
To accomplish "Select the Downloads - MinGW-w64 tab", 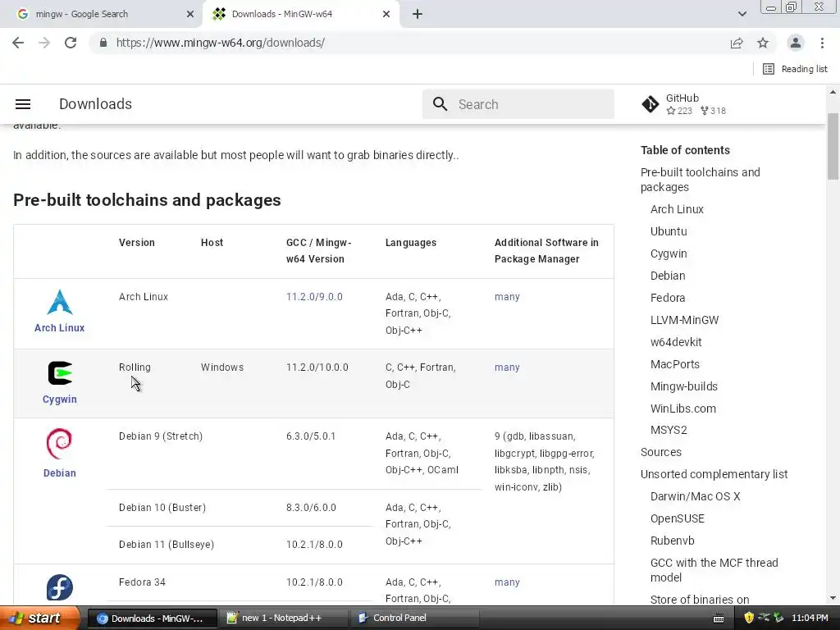I will tap(300, 14).
